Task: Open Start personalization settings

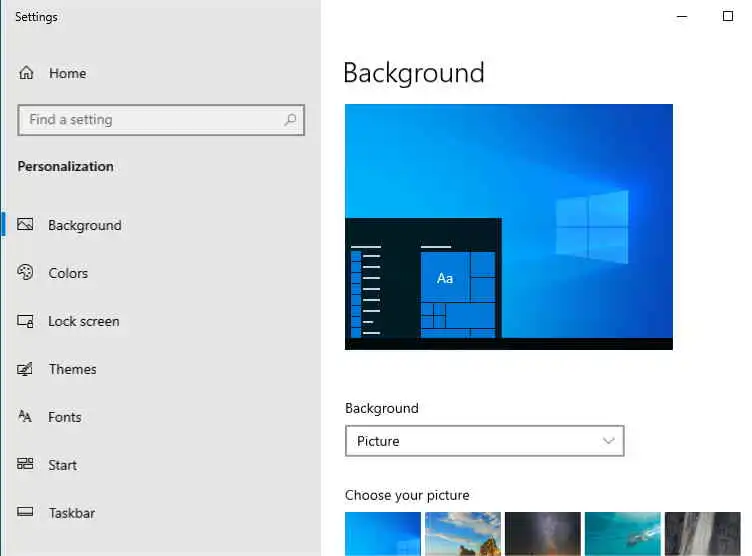Action: [x=62, y=465]
